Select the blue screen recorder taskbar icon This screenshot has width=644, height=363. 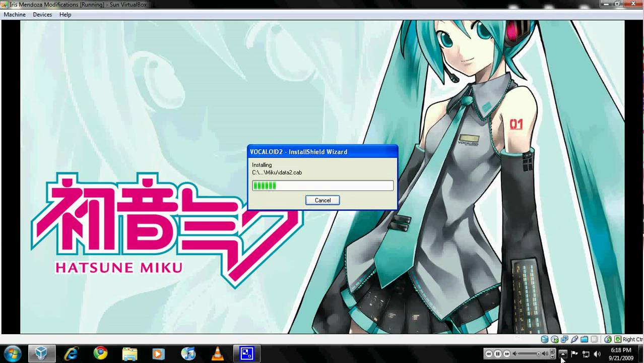(x=247, y=353)
